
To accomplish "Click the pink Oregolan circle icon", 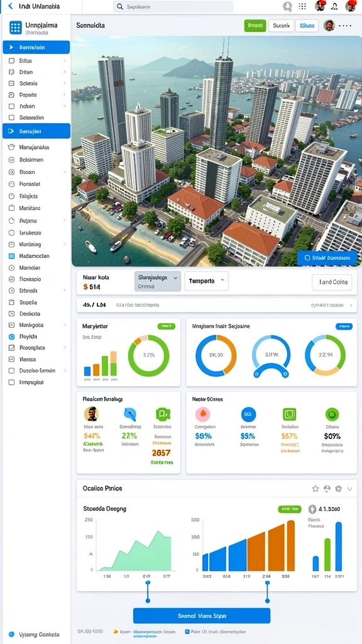I will point(203,414).
